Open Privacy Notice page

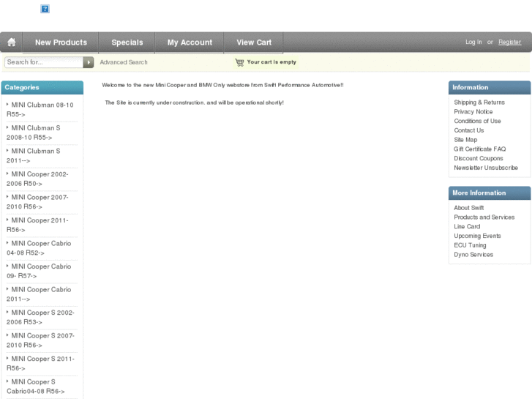click(473, 111)
